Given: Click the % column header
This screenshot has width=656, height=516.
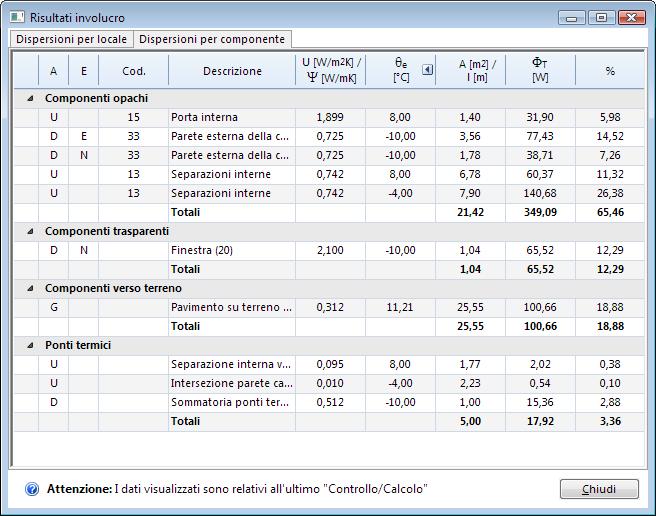Looking at the screenshot, I should pos(610,71).
